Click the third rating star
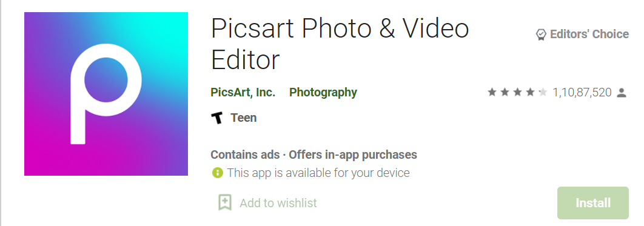 tap(517, 92)
